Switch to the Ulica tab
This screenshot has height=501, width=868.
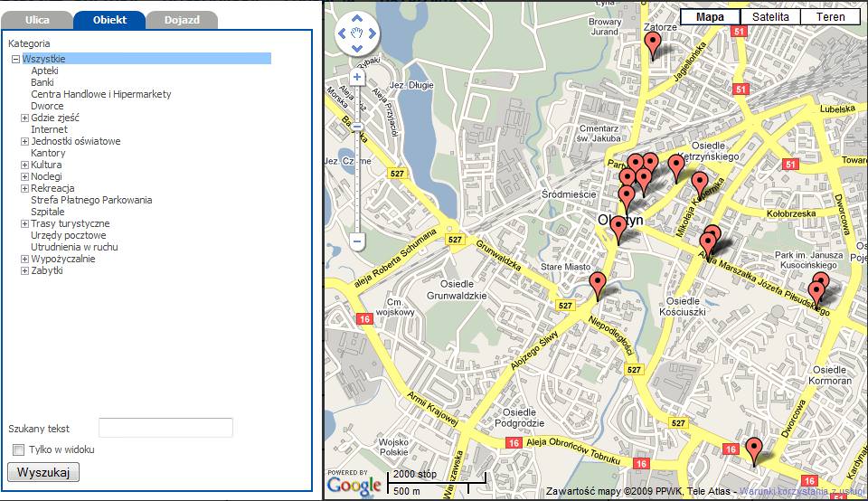[37, 20]
